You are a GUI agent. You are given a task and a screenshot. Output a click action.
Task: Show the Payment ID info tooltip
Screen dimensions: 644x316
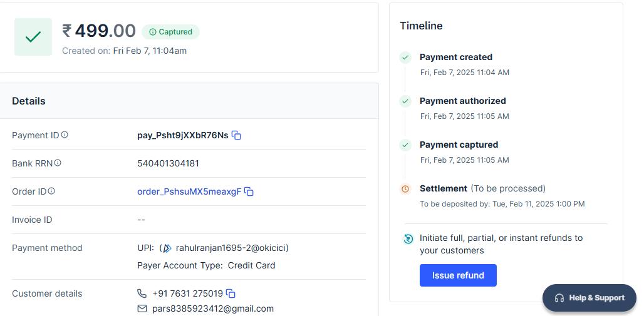[x=65, y=135]
